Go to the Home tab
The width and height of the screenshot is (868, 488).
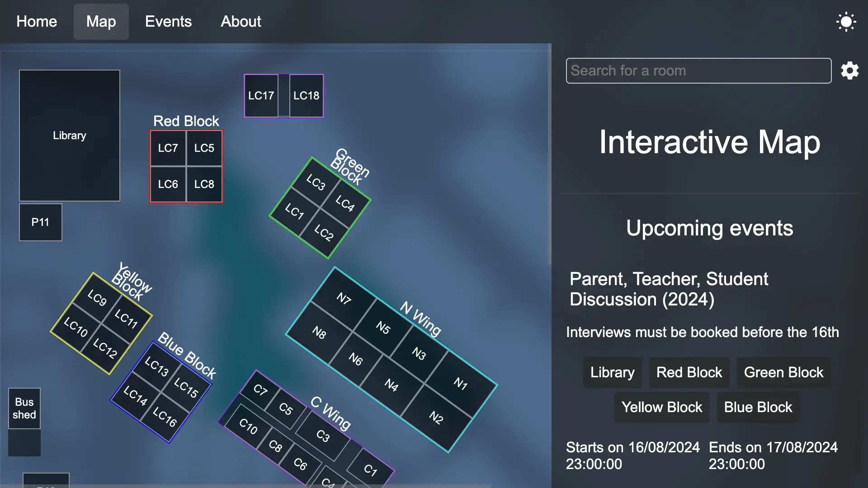point(37,22)
